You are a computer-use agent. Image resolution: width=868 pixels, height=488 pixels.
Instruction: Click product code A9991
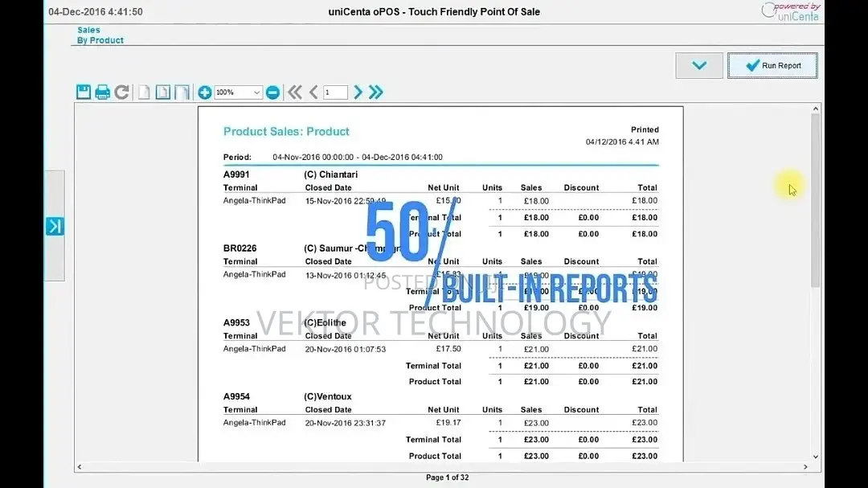click(236, 174)
